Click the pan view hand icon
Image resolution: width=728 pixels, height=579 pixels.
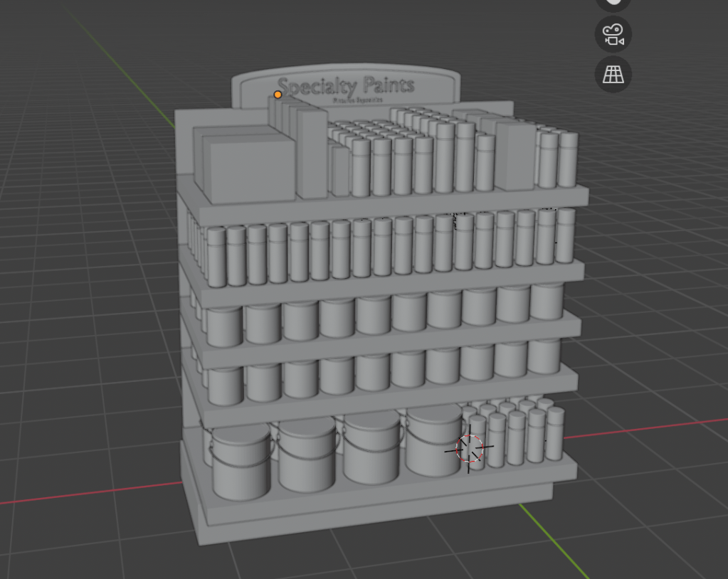613,3
